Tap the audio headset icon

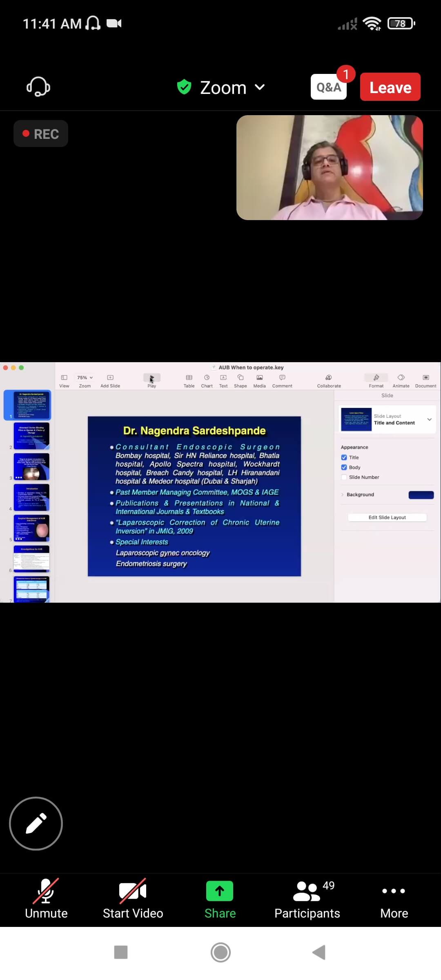click(x=38, y=87)
